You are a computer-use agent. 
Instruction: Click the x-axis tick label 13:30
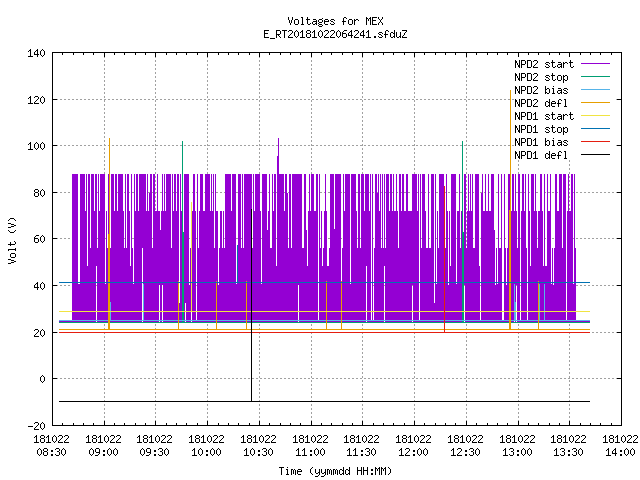point(569,452)
